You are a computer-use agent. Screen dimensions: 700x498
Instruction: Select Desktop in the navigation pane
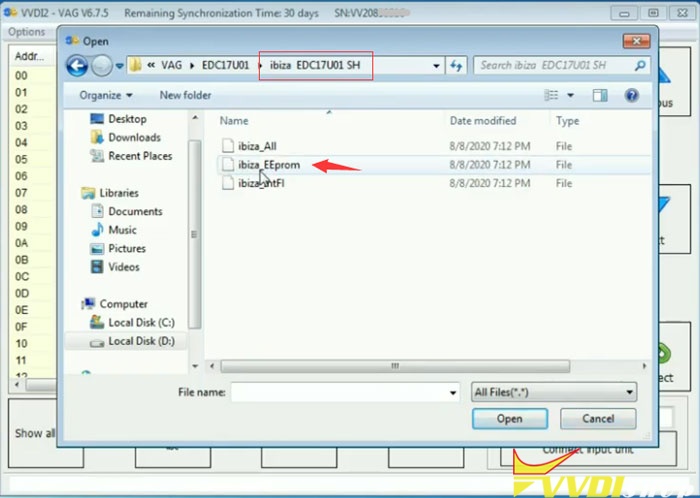118,119
